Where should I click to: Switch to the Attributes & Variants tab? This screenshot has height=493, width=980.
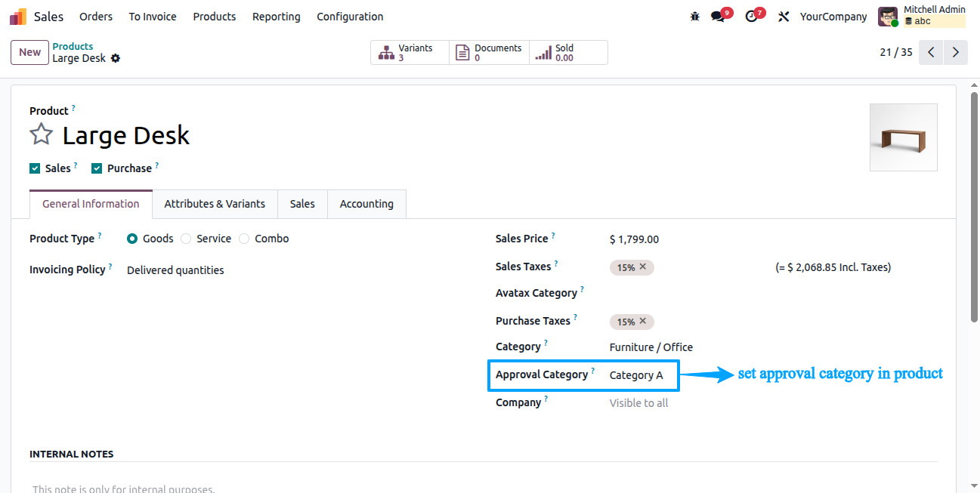tap(215, 204)
